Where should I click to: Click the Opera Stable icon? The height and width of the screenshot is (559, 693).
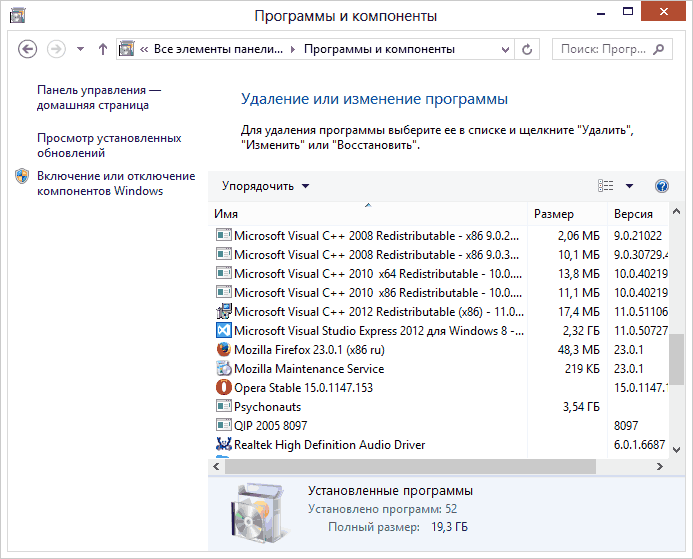click(x=224, y=387)
